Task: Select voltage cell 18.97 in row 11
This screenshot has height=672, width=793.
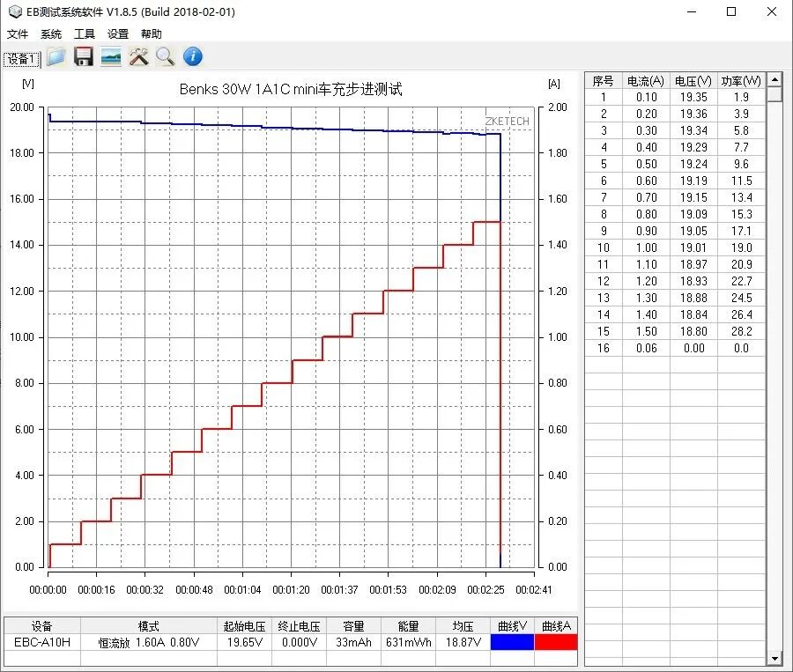Action: [x=693, y=264]
